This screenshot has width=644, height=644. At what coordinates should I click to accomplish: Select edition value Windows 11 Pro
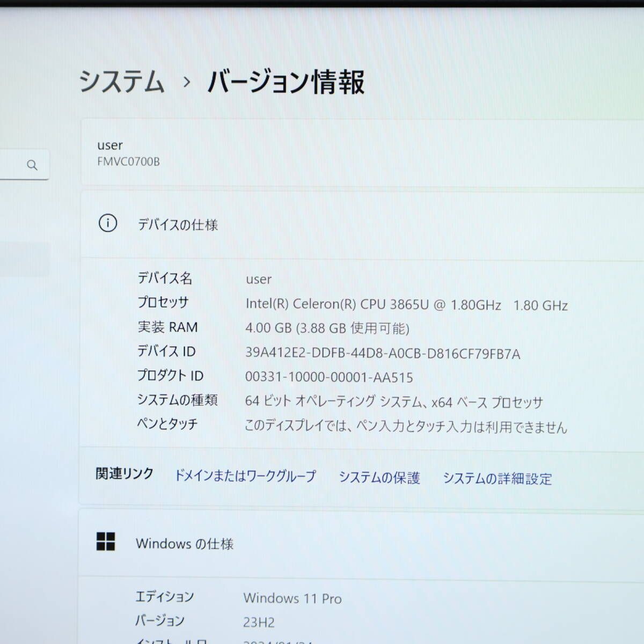pos(292,598)
